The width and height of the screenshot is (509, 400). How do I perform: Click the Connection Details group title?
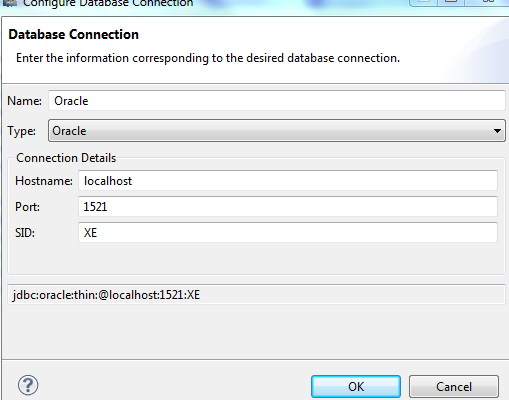pos(66,158)
